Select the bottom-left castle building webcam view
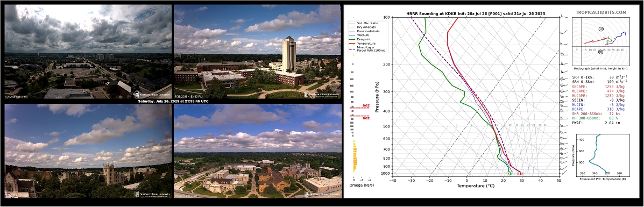Screen dimensions: 644x207 point(88,151)
